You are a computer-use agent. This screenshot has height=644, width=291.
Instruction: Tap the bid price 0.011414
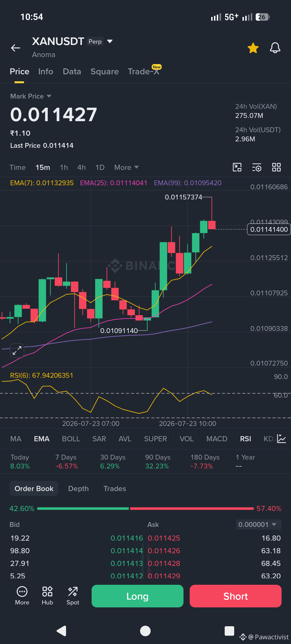point(127,551)
